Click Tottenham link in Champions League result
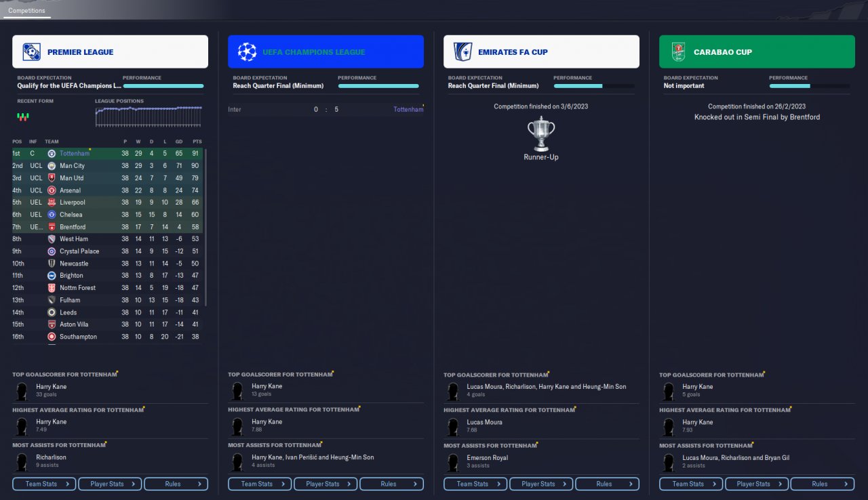The width and height of the screenshot is (868, 500). (x=407, y=109)
